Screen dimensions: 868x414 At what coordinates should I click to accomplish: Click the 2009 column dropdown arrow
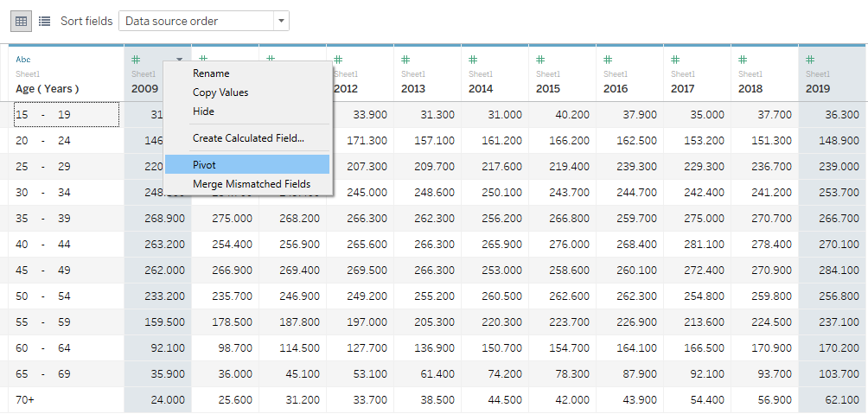tap(179, 60)
